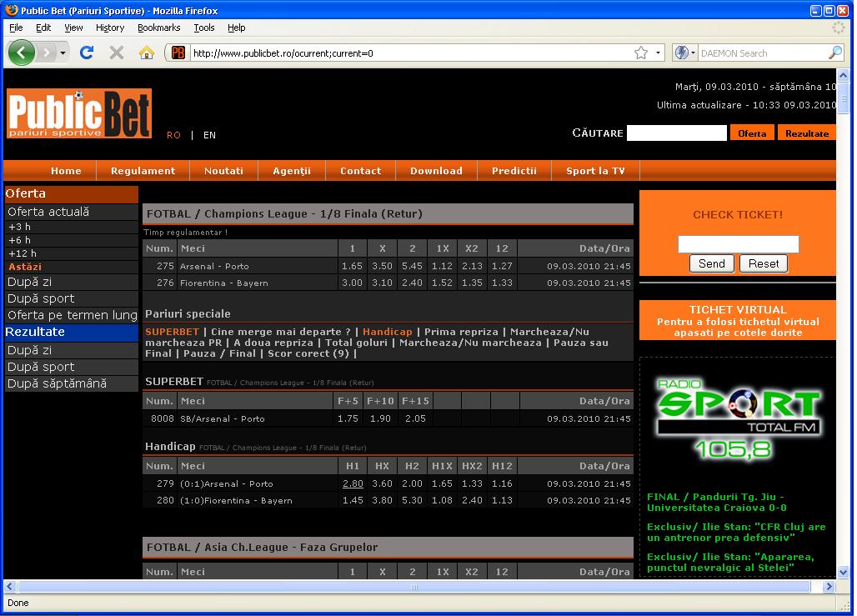Click the CĂUTARE search input field
This screenshot has width=857, height=616.
[677, 133]
